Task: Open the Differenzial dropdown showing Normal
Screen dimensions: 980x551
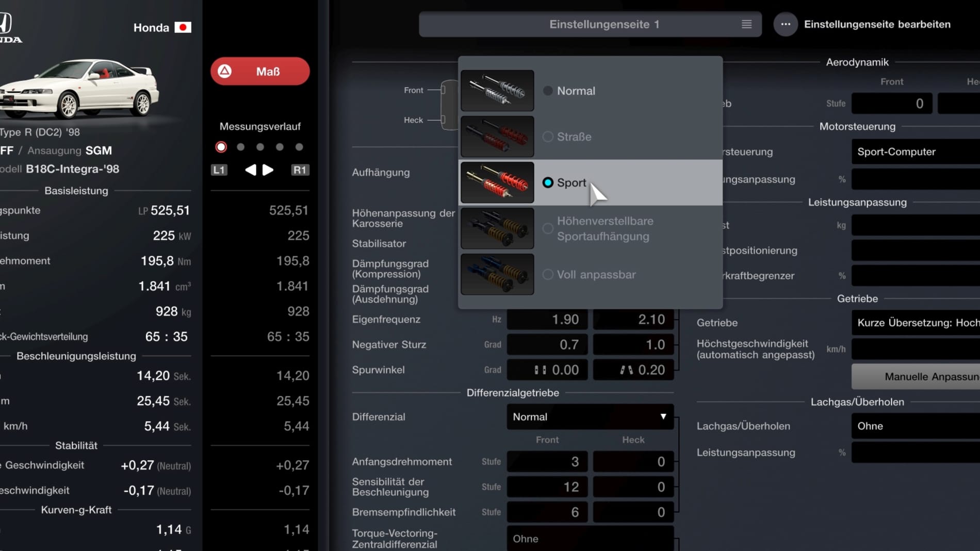Action: pyautogui.click(x=590, y=416)
